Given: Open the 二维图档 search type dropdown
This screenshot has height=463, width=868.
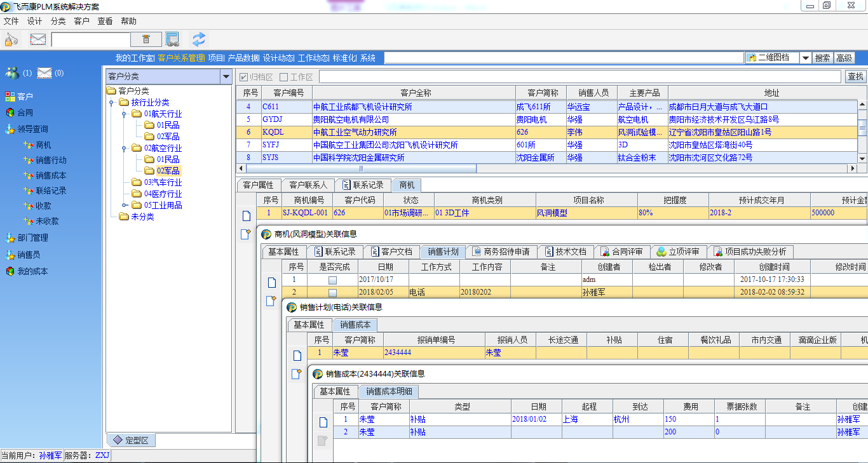Looking at the screenshot, I should (805, 58).
